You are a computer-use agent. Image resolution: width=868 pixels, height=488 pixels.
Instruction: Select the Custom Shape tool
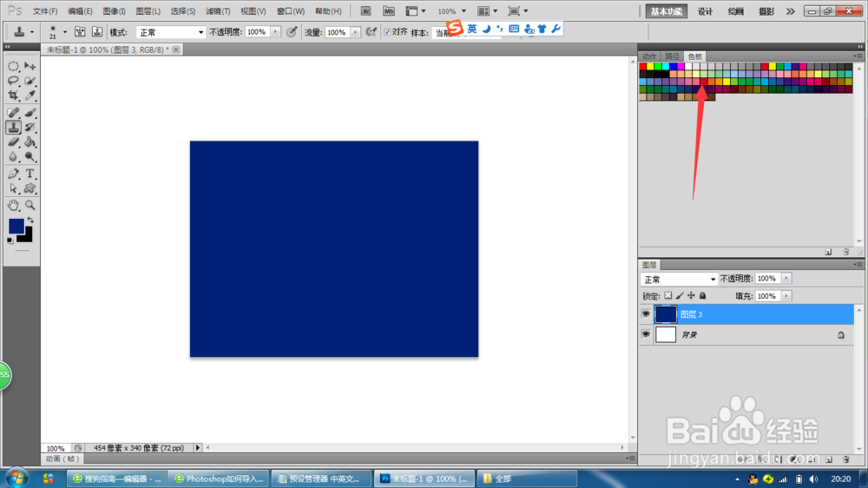point(30,189)
